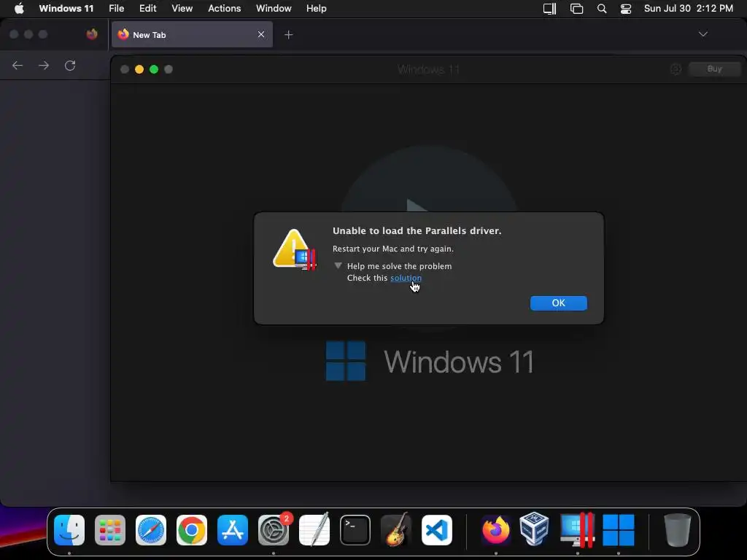Collapse the 'Help me solve the problem' triangle
Image resolution: width=747 pixels, height=560 pixels.
coord(338,265)
